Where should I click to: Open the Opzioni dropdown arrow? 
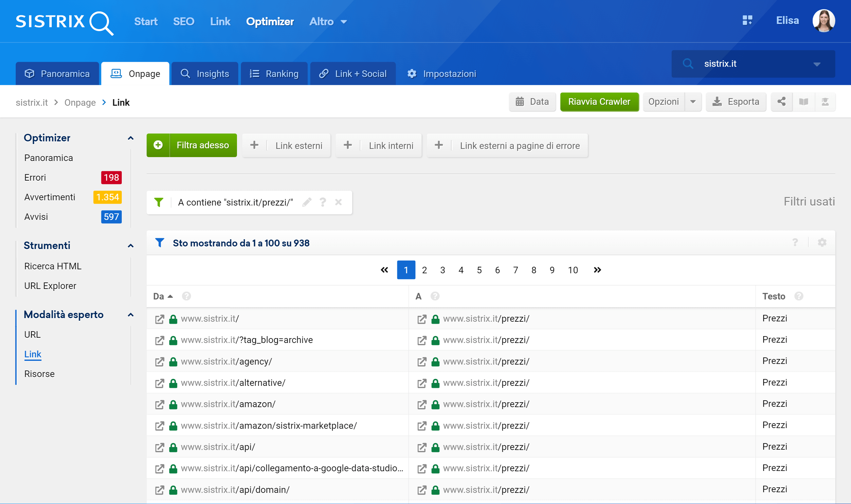[x=693, y=101]
